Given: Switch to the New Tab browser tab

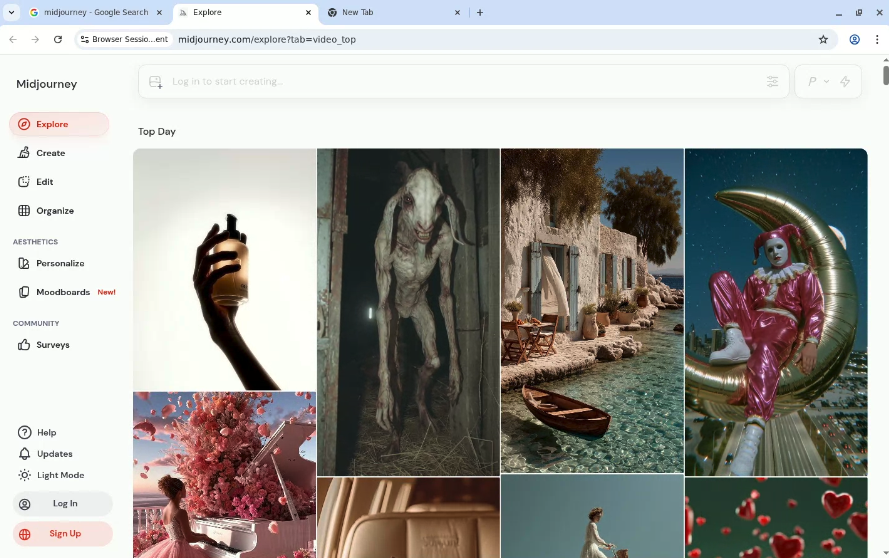Looking at the screenshot, I should coord(390,13).
